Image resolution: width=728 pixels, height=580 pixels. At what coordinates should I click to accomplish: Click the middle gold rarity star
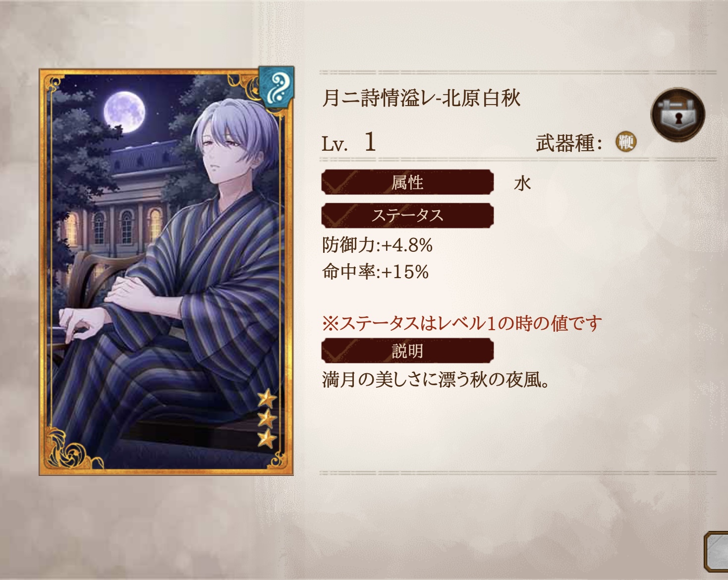pyautogui.click(x=267, y=418)
